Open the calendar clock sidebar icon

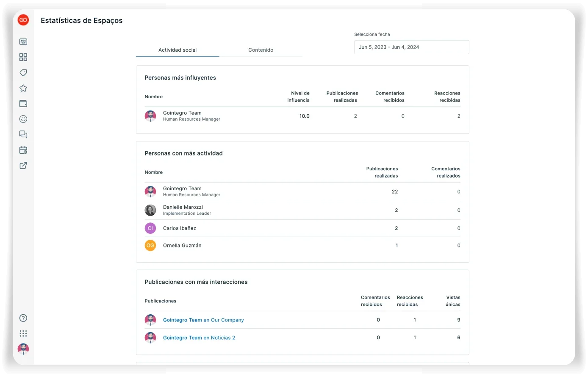click(23, 150)
